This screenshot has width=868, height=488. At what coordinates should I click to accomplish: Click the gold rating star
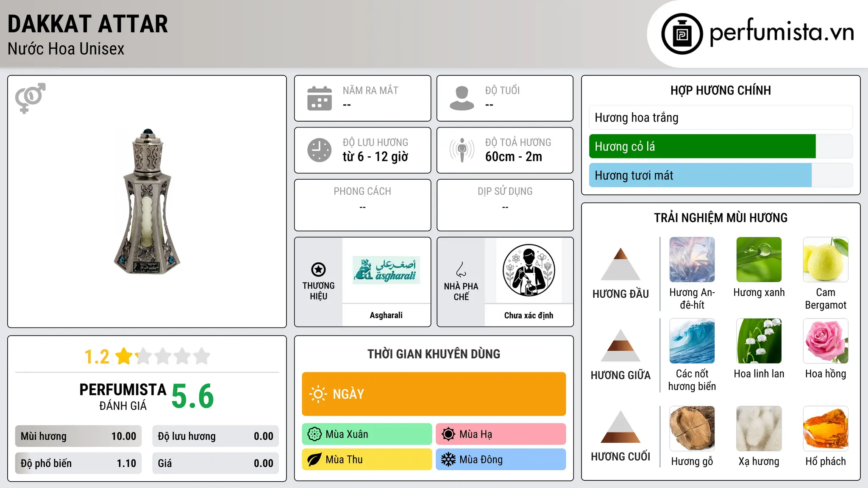pos(124,356)
